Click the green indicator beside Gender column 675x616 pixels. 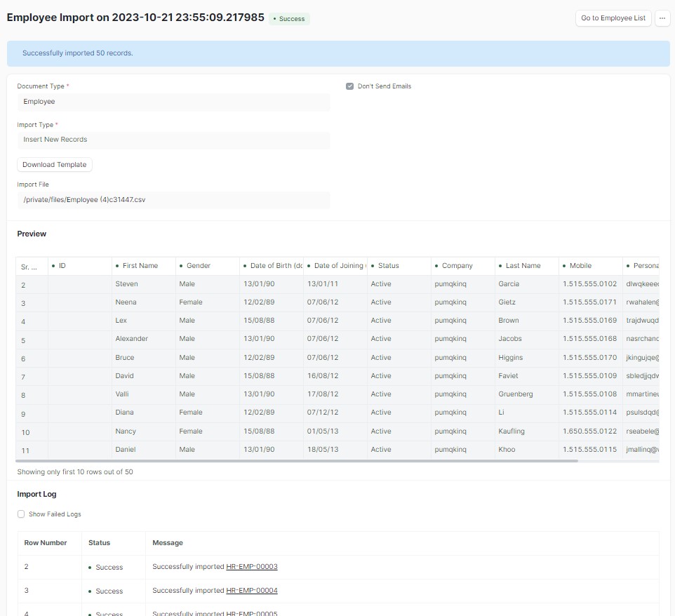(x=181, y=265)
